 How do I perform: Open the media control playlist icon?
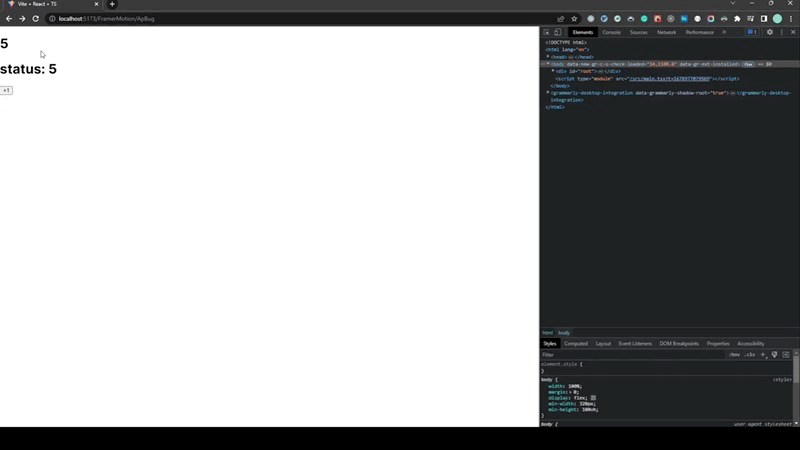click(x=751, y=19)
